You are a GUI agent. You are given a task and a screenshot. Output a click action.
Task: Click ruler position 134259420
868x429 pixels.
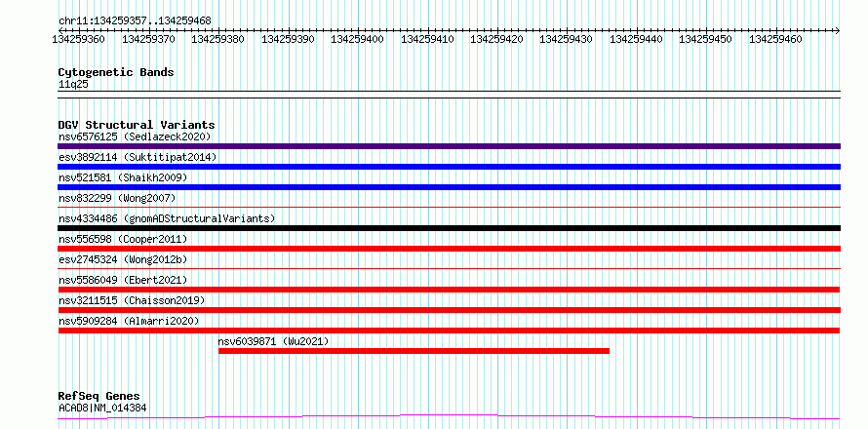pyautogui.click(x=496, y=39)
